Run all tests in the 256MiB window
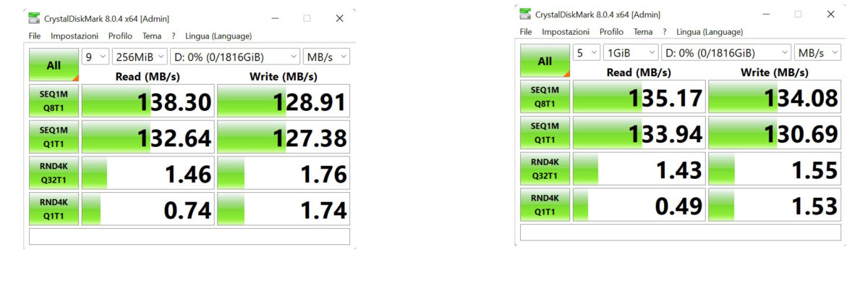Image resolution: width=868 pixels, height=292 pixels. click(x=54, y=65)
